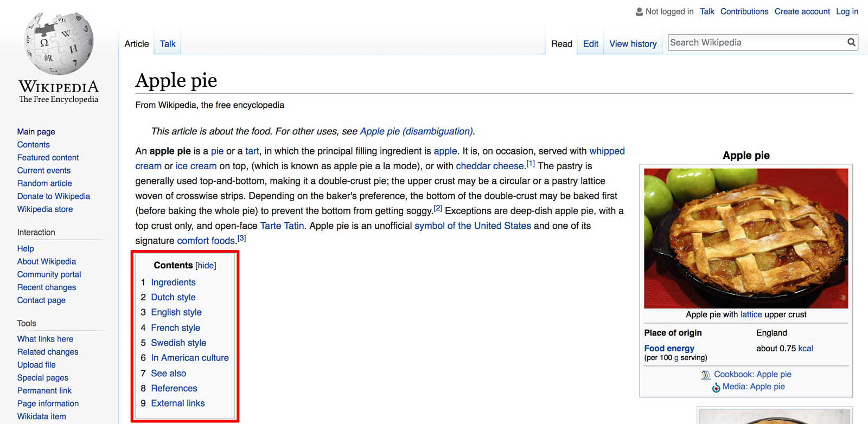Jump to Ingredients section

[173, 282]
